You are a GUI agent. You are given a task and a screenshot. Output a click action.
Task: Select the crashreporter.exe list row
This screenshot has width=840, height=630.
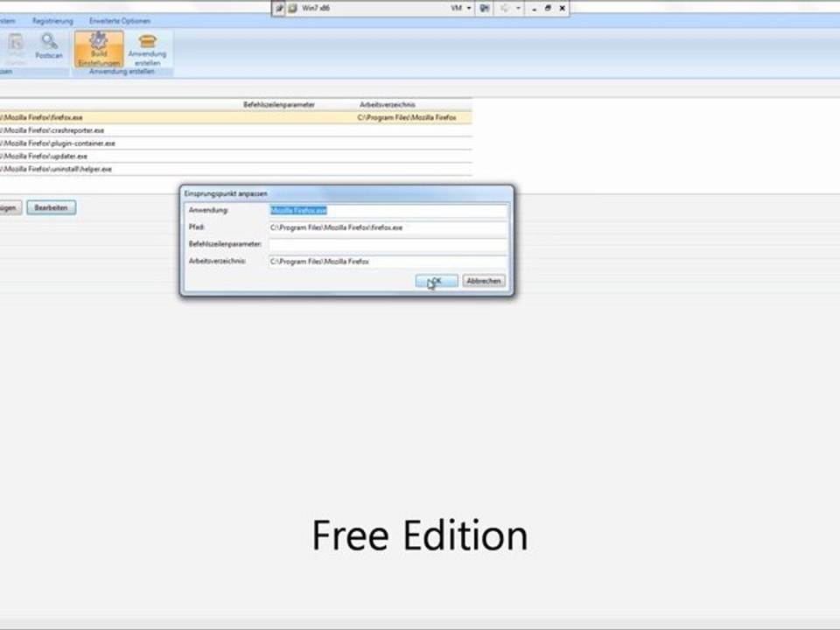(x=235, y=130)
